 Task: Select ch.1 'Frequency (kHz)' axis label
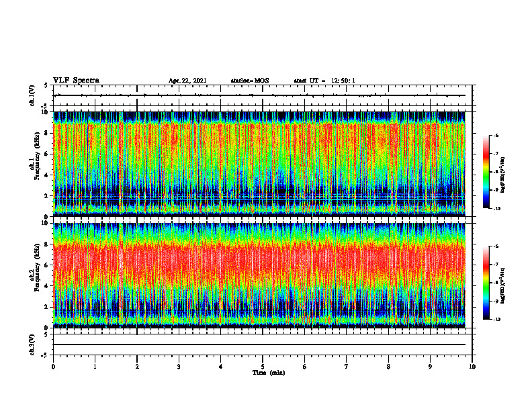click(37, 156)
